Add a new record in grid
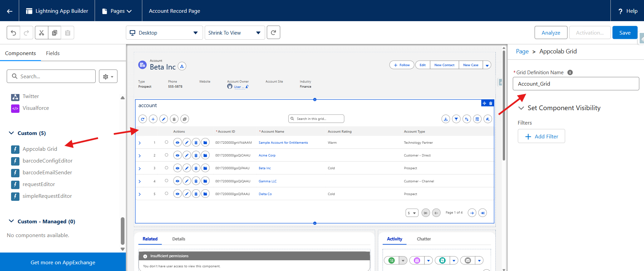 click(153, 119)
